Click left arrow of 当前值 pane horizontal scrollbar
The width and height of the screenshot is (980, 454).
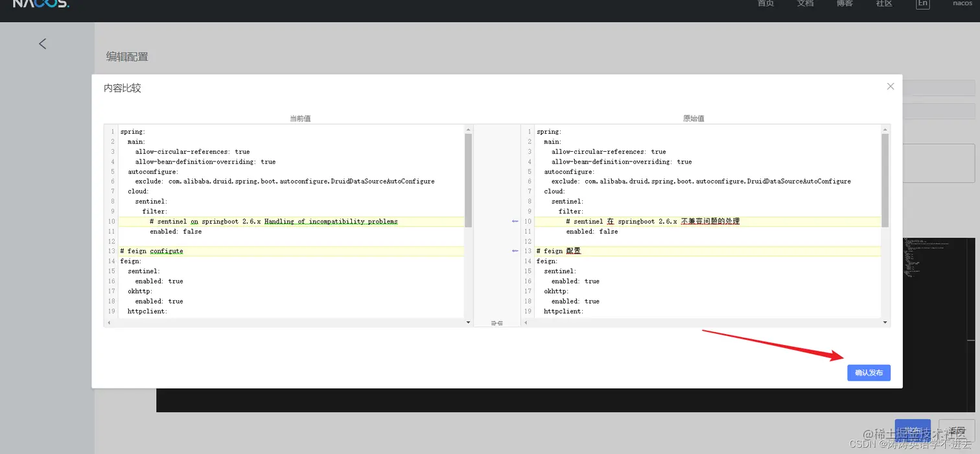coord(108,322)
